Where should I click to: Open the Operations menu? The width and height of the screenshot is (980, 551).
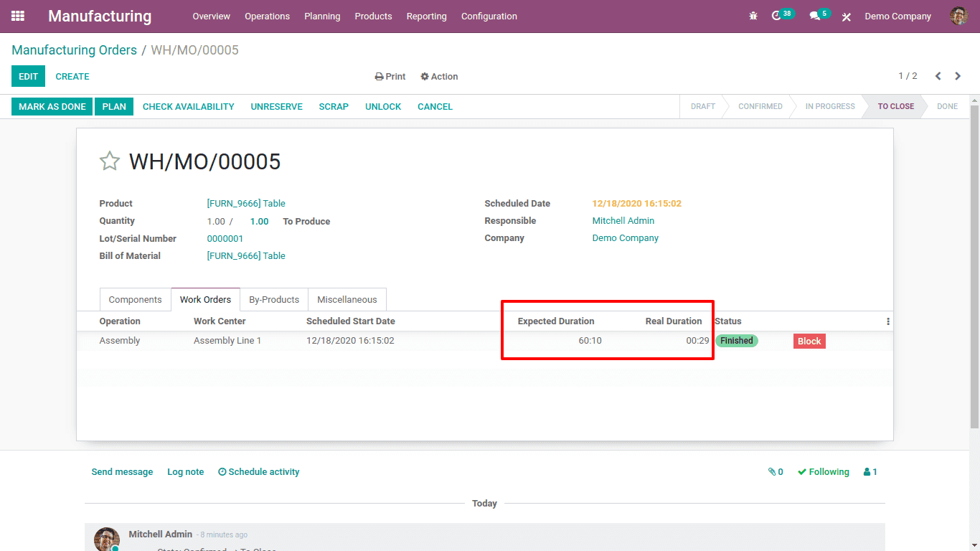tap(267, 16)
